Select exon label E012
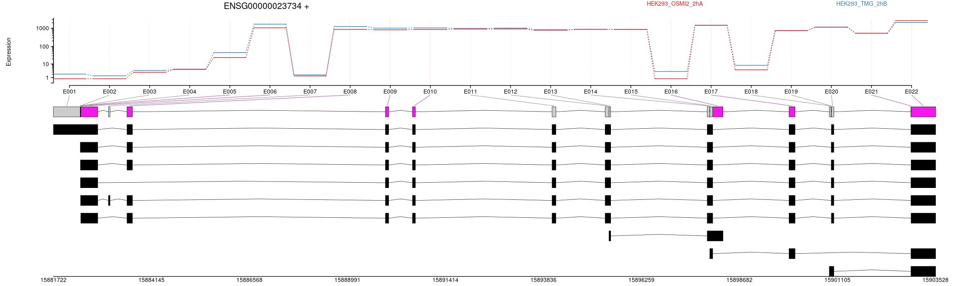The image size is (980, 286). (510, 92)
